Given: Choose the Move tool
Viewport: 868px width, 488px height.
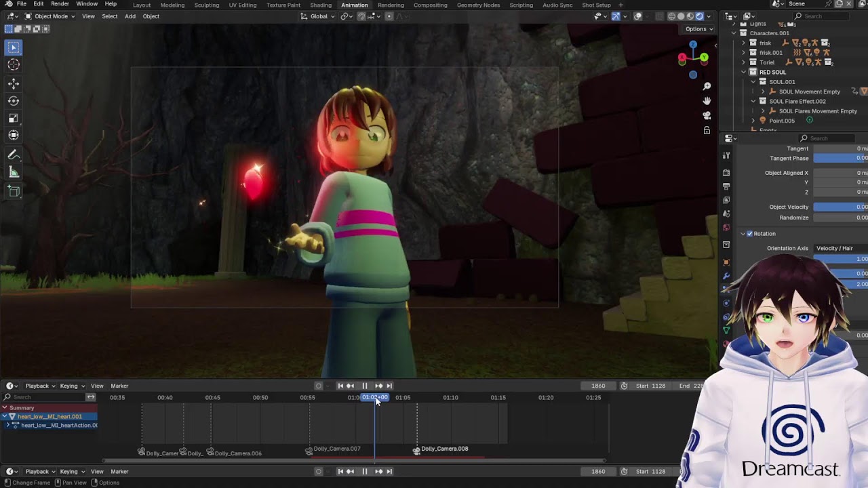Looking at the screenshot, I should [x=14, y=83].
